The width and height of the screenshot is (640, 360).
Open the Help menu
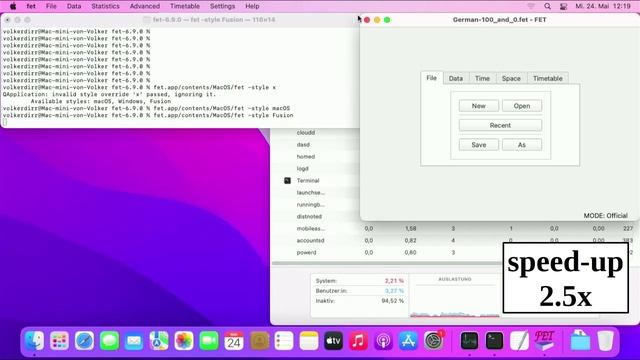(252, 6)
